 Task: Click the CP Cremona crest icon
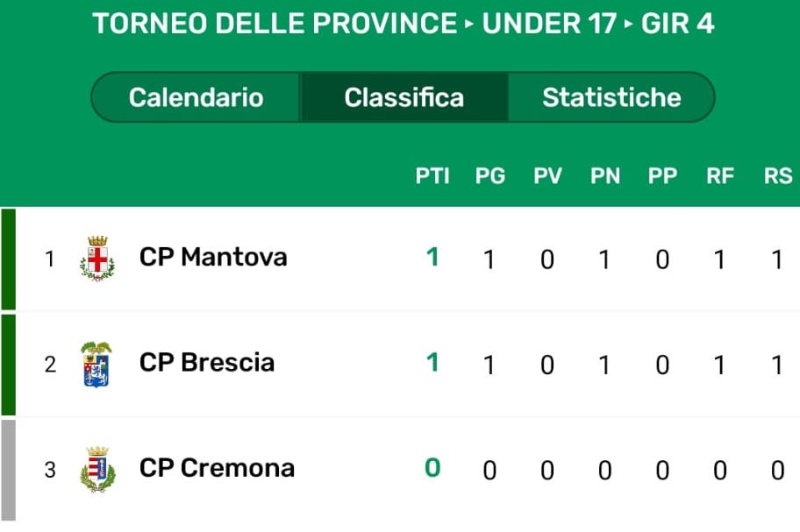click(x=97, y=469)
